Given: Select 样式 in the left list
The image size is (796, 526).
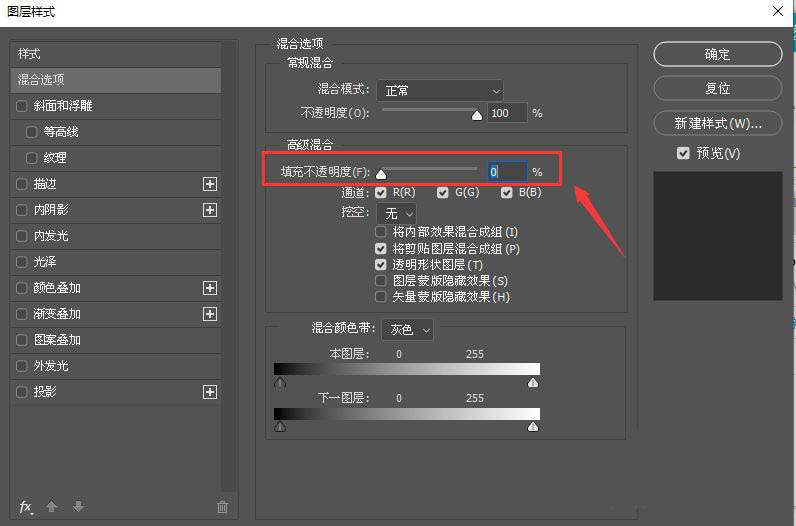Looking at the screenshot, I should click(x=116, y=54).
